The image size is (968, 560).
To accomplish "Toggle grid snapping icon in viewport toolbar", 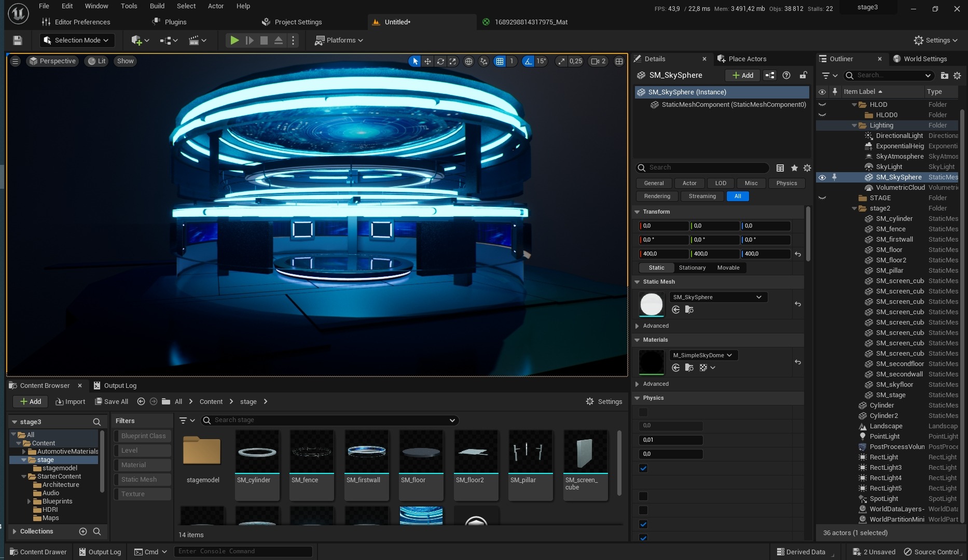I will 500,61.
